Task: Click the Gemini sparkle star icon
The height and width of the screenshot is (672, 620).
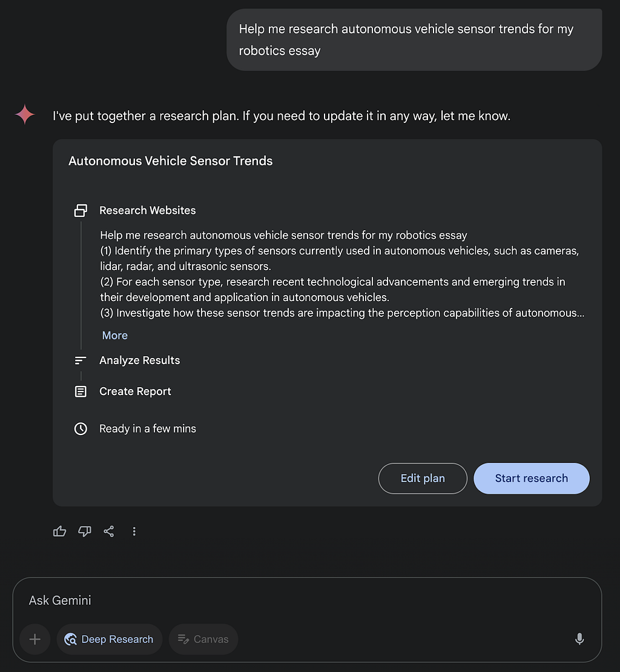Action: tap(25, 115)
